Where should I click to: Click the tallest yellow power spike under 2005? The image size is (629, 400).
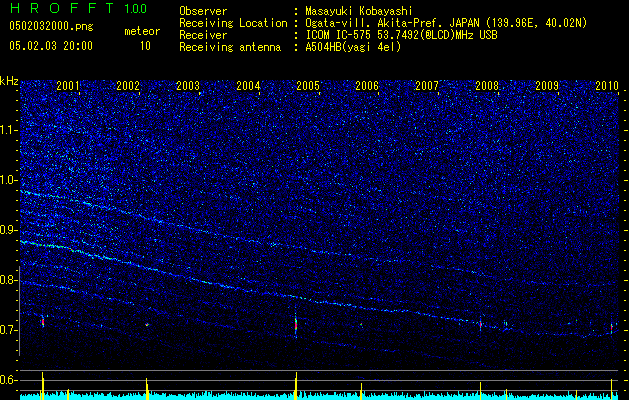tap(296, 386)
